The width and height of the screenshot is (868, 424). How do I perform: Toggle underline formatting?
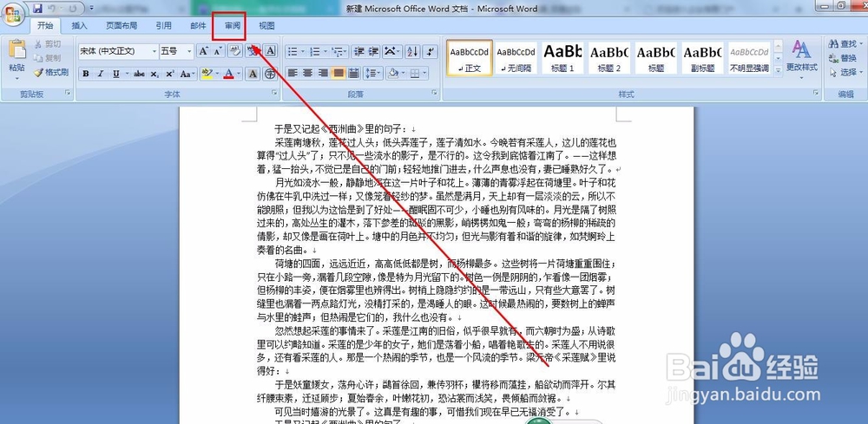(x=115, y=74)
